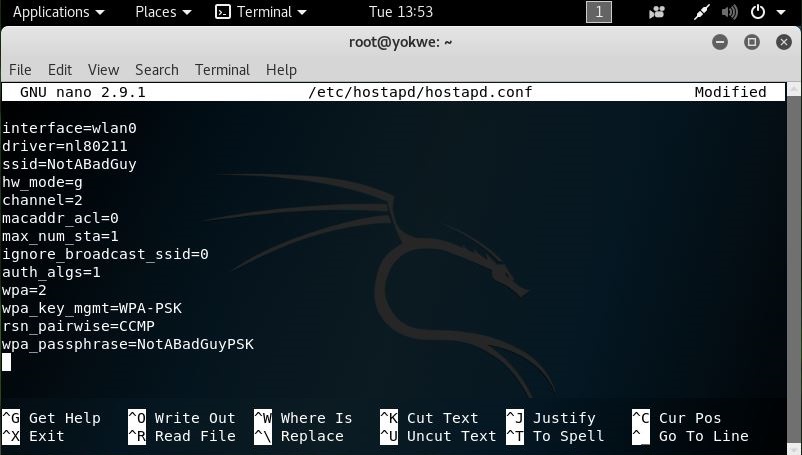Click the ^W Where Is shortcut
The height and width of the screenshot is (455, 802).
click(303, 418)
